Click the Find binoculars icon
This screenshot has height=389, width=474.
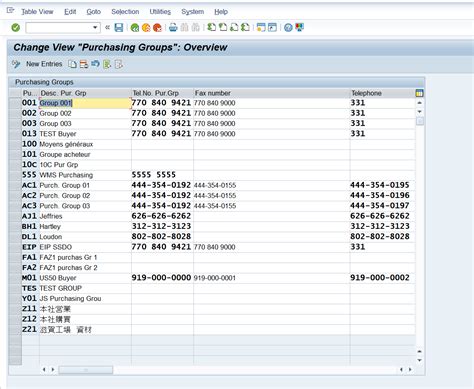[184, 27]
